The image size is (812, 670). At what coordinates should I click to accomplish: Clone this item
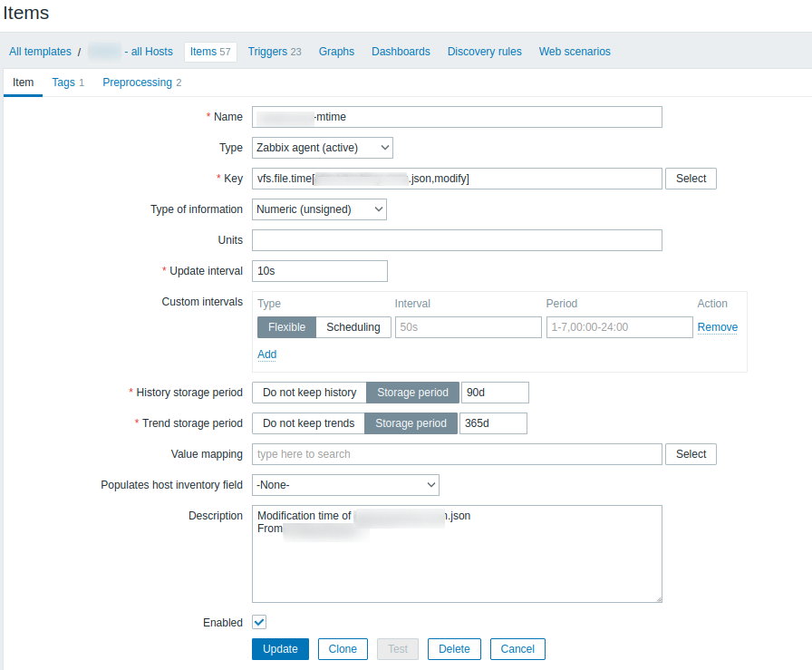point(343,649)
